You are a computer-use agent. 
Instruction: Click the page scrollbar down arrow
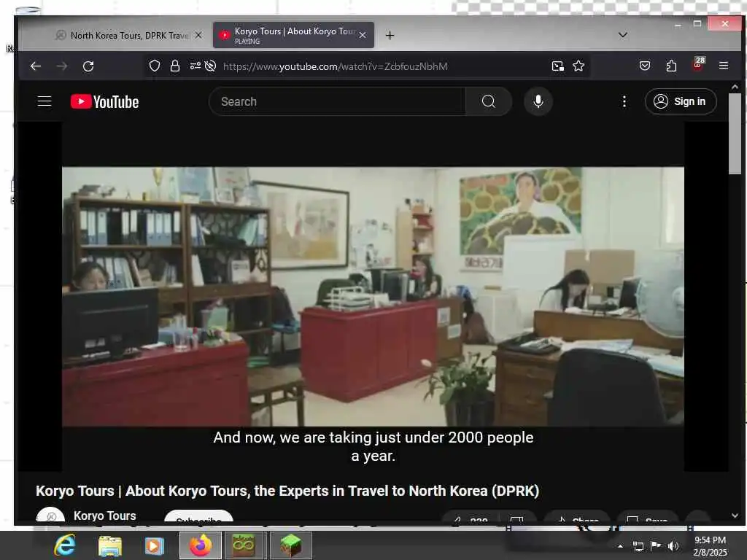(x=735, y=516)
